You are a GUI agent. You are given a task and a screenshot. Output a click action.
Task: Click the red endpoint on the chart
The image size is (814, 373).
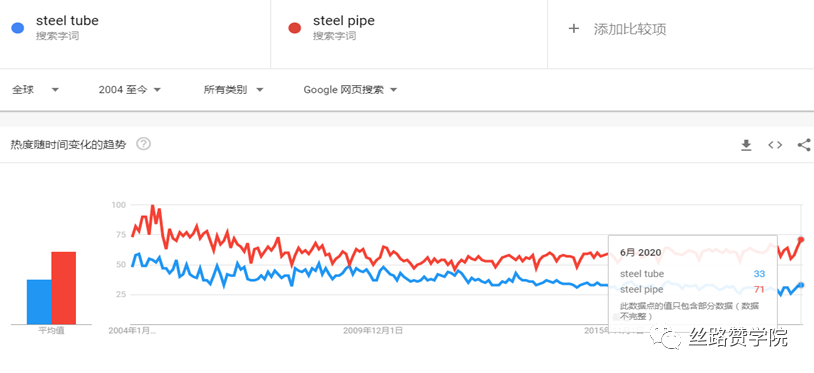coord(801,240)
